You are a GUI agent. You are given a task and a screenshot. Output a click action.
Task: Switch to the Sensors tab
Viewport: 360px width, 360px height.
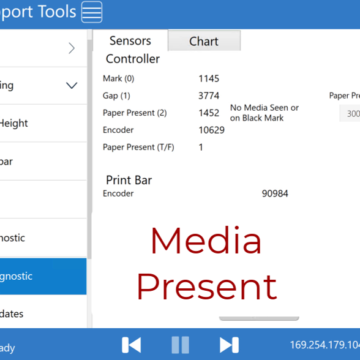click(x=130, y=41)
